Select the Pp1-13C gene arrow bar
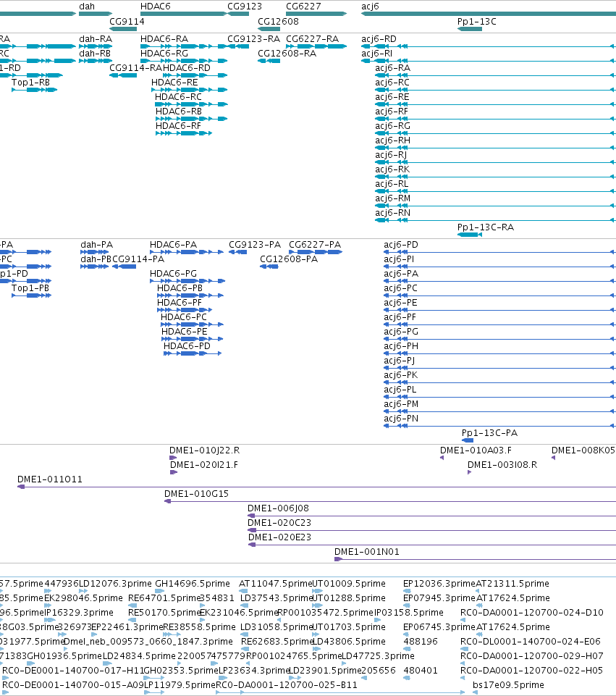Image resolution: width=616 pixels, height=696 pixels. 470,29
